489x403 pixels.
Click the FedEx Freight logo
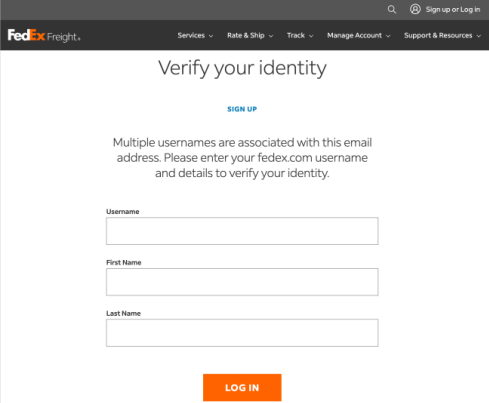point(44,35)
